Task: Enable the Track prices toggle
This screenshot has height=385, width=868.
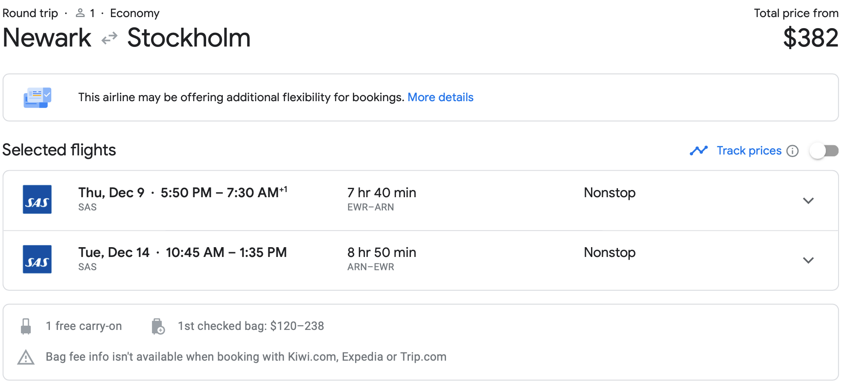Action: pos(824,151)
